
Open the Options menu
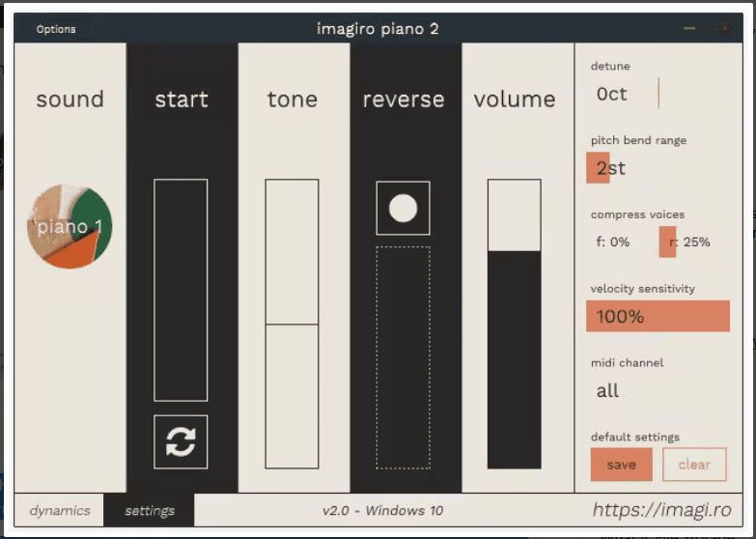tap(56, 29)
